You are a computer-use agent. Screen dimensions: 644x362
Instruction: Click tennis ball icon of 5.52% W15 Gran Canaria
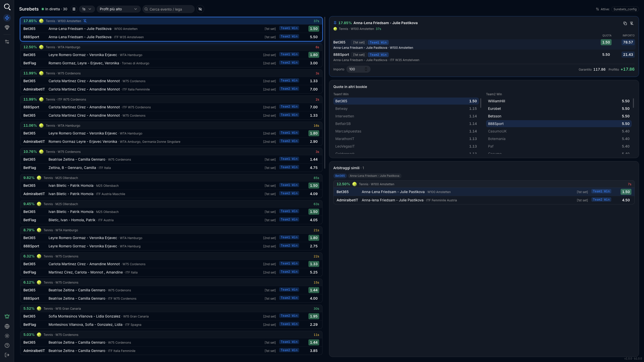point(39,308)
